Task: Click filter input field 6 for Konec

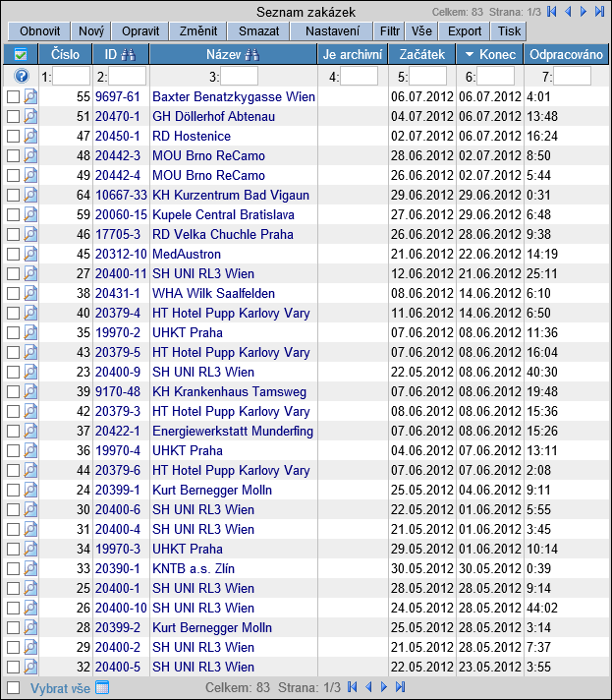Action: pyautogui.click(x=495, y=77)
